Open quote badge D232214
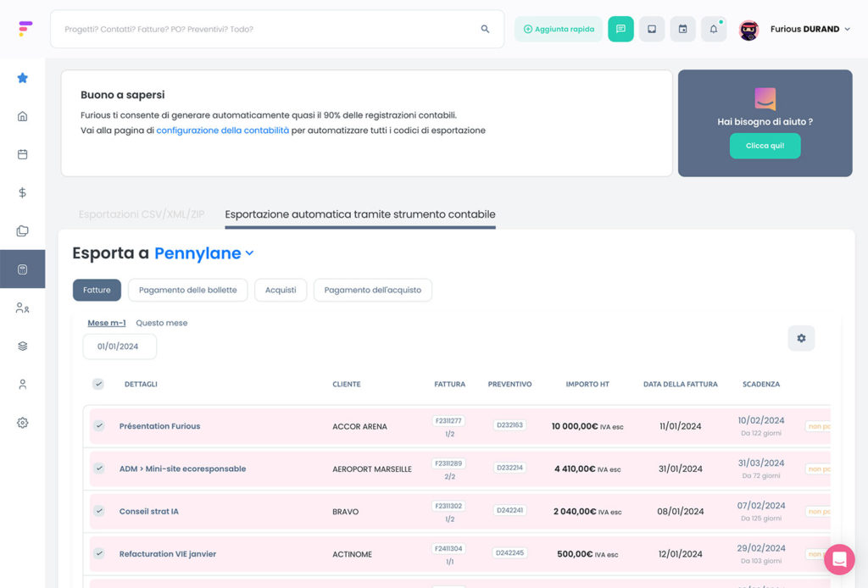This screenshot has width=868, height=588. 509,468
